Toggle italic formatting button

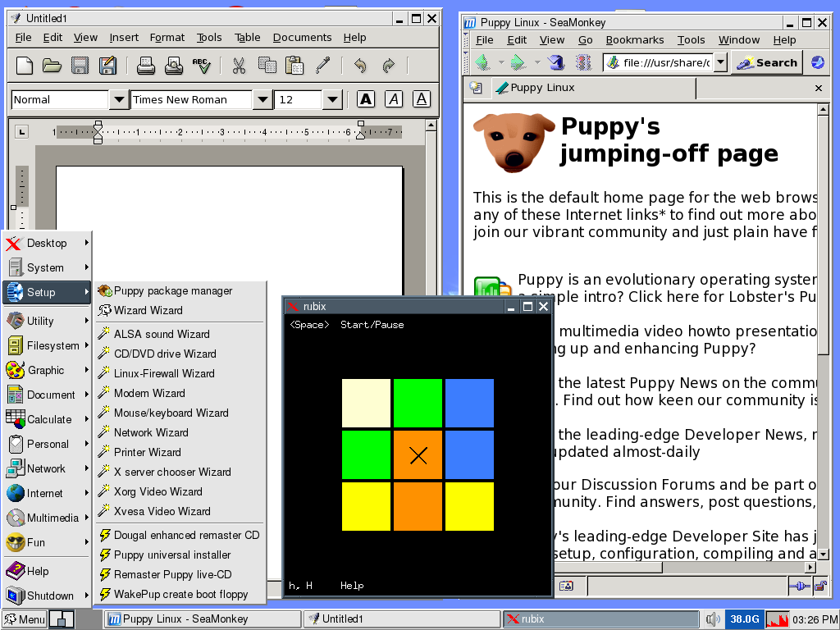[x=394, y=99]
